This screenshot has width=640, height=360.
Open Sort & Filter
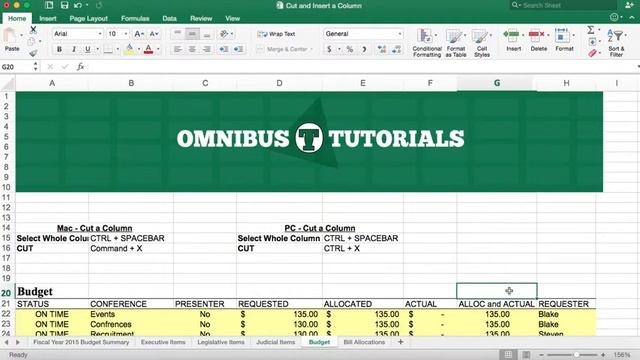(x=616, y=42)
